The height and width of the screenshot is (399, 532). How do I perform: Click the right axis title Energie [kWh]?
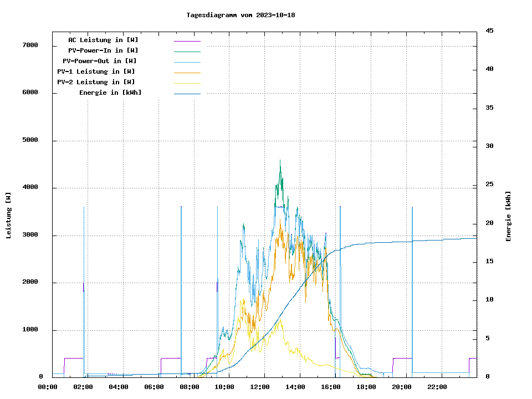508,216
